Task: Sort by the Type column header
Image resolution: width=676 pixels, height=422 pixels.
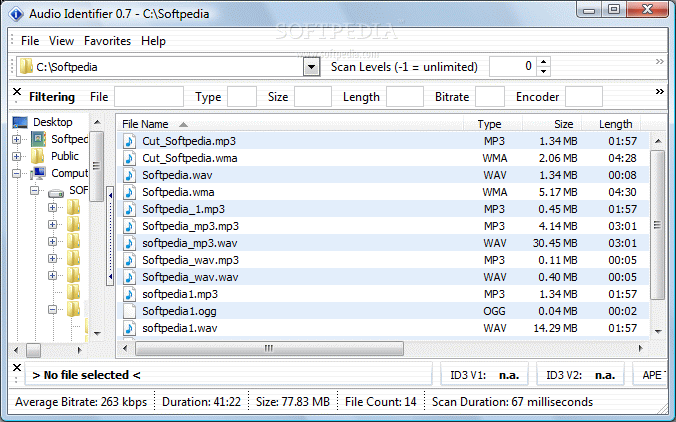Action: (x=493, y=124)
